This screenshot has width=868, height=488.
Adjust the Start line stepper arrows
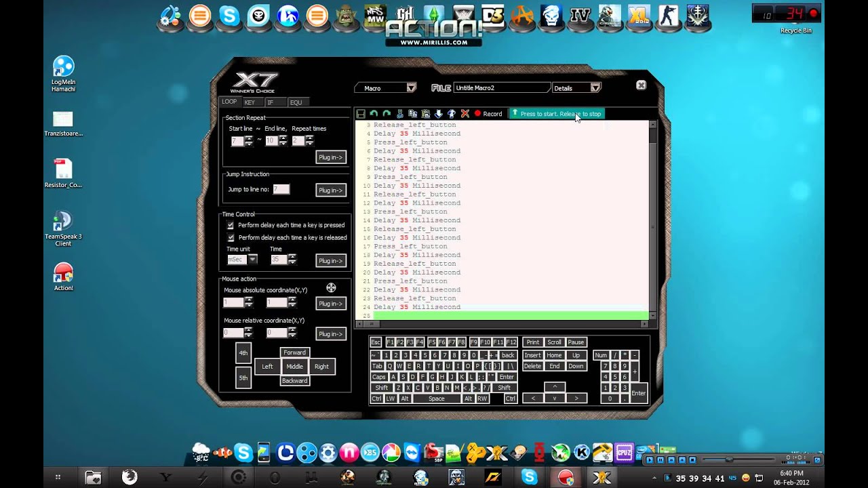(x=249, y=141)
